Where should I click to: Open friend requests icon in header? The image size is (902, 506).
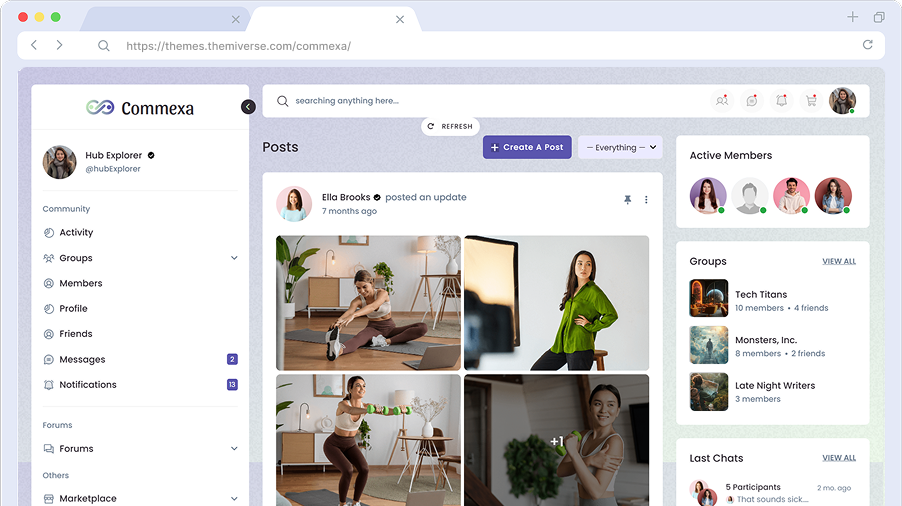721,101
